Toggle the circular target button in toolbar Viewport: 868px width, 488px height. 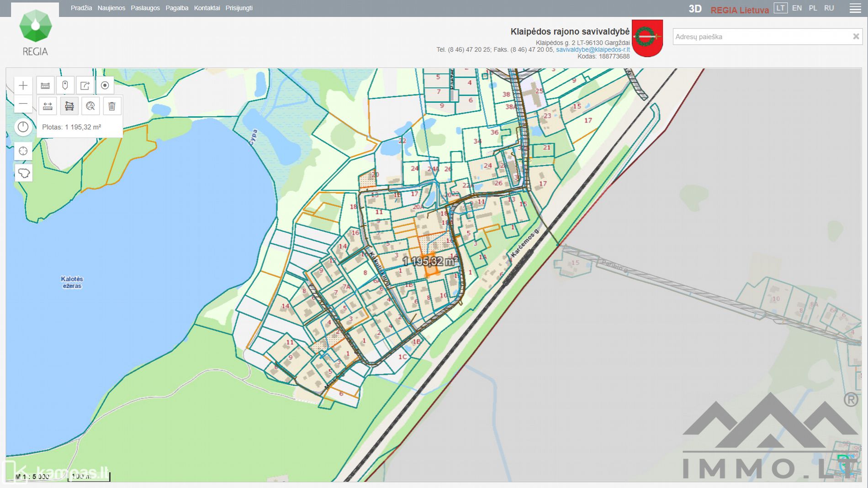tap(105, 85)
